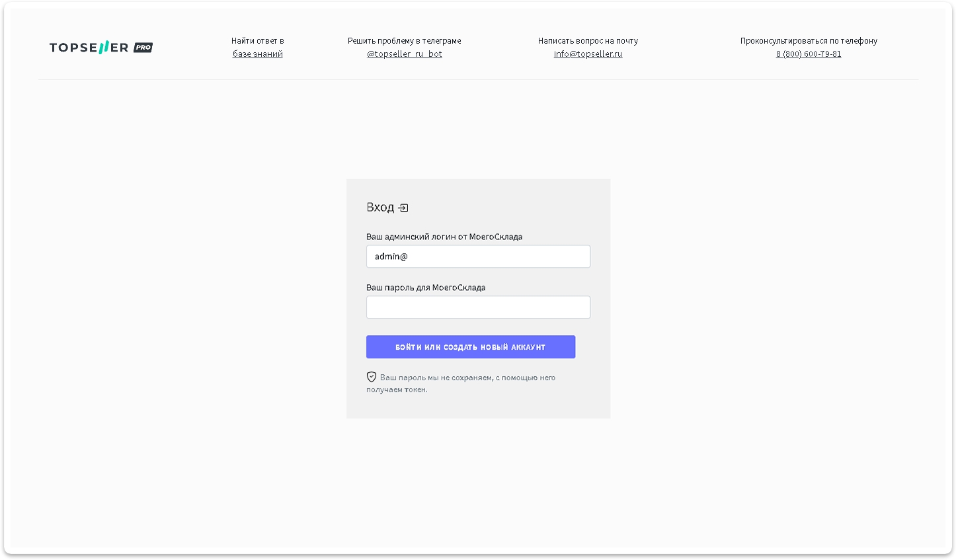Viewport: 956px width, 560px height.
Task: Click the Написать вопрос на почту text
Action: (x=588, y=41)
